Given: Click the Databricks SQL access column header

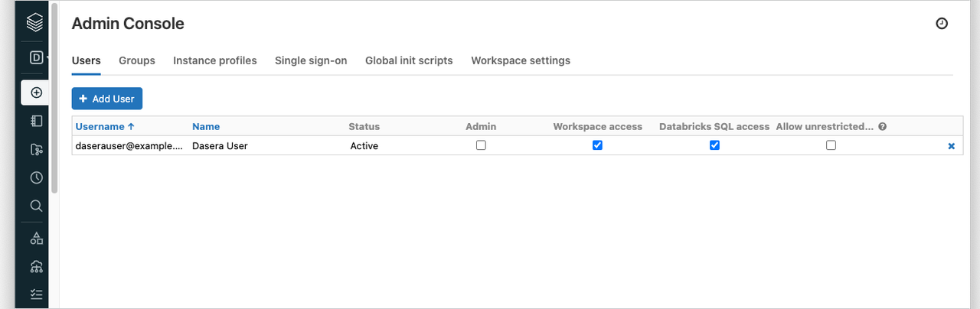Looking at the screenshot, I should point(714,127).
